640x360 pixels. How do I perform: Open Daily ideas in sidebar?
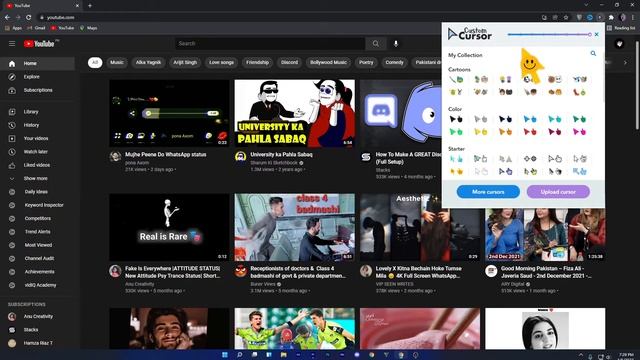click(38, 192)
